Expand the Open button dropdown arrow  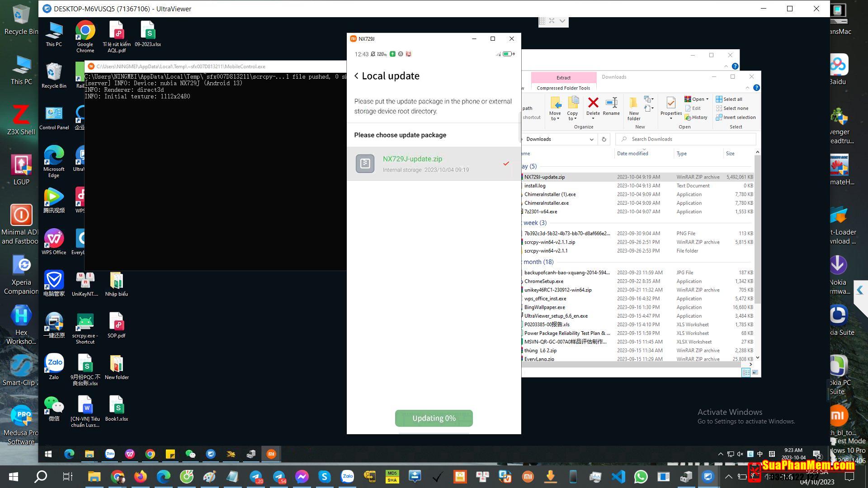coord(708,99)
